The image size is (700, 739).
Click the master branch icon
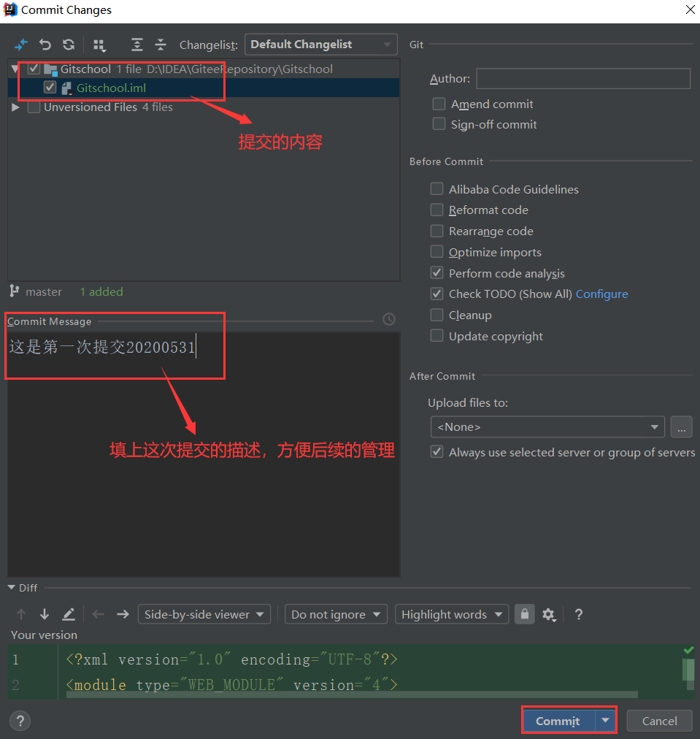coord(15,291)
